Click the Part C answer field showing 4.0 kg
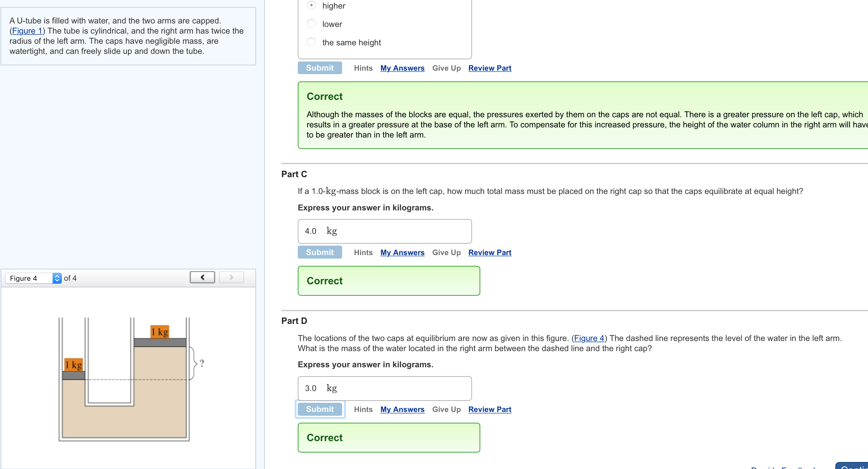Screen dimensions: 868x469 [x=385, y=231]
